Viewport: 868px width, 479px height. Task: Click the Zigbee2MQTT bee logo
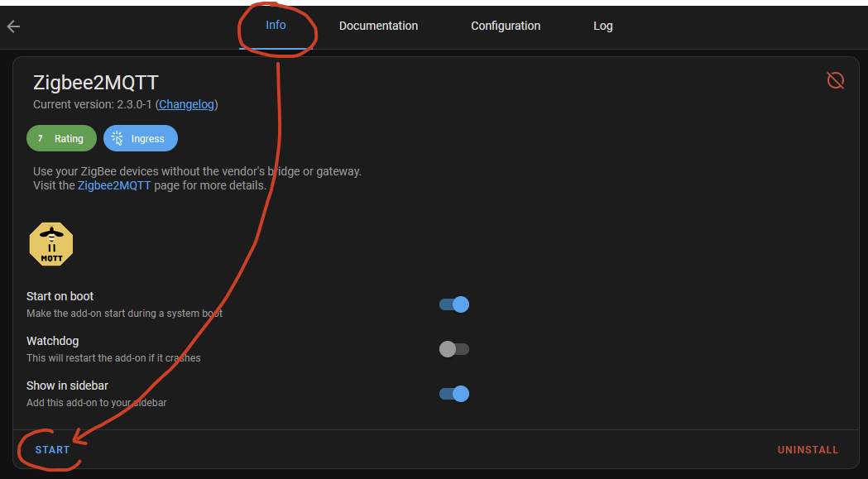pyautogui.click(x=51, y=244)
